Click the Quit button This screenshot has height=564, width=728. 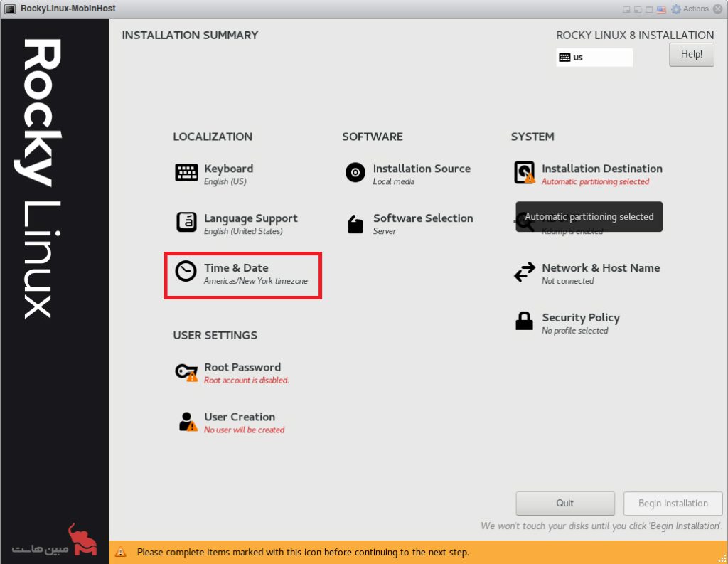pos(565,503)
